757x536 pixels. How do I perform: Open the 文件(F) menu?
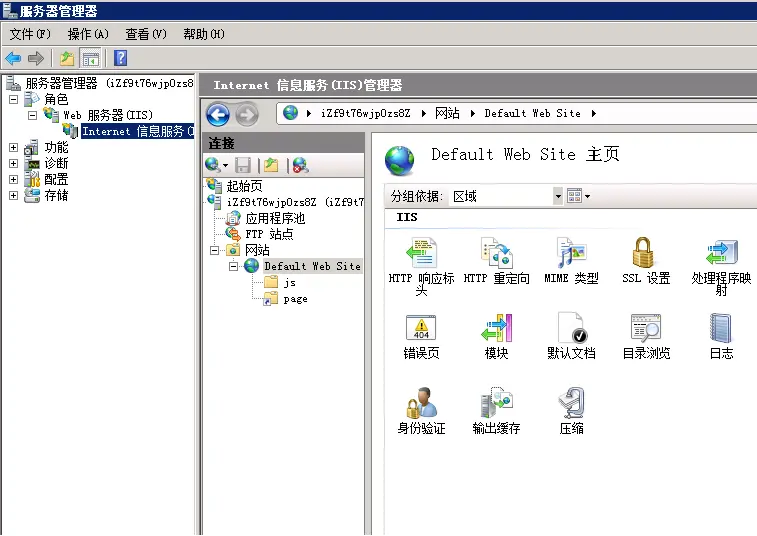[x=30, y=34]
